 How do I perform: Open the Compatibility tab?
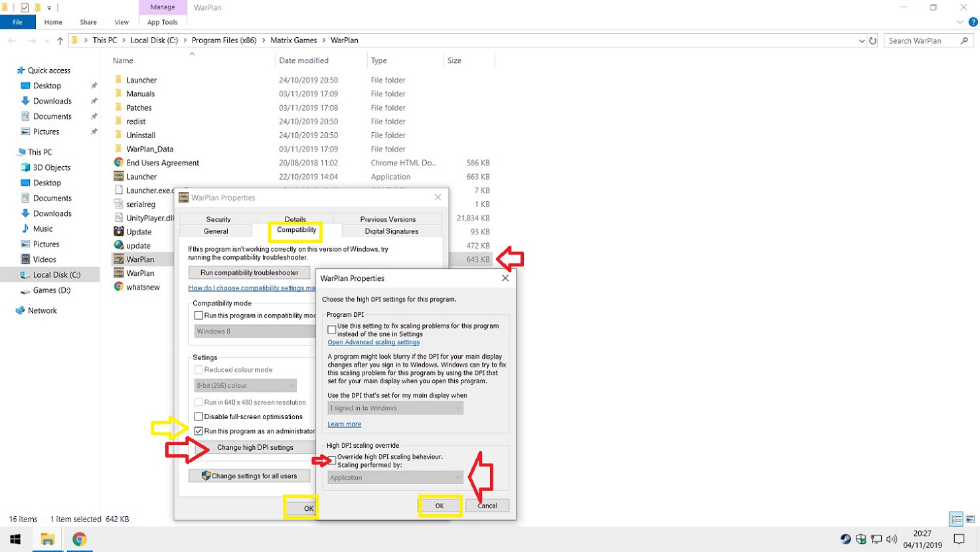296,230
